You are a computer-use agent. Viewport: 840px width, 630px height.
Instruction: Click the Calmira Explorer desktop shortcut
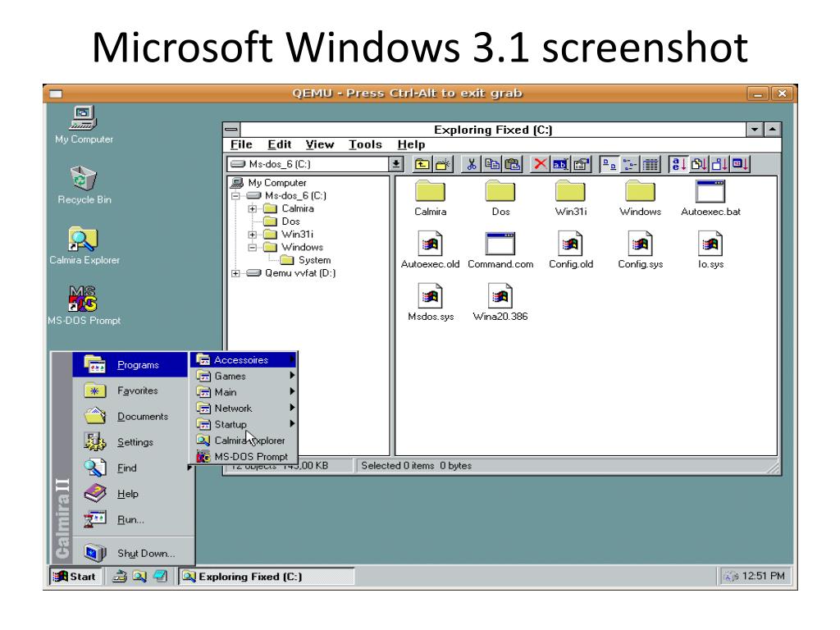point(84,246)
